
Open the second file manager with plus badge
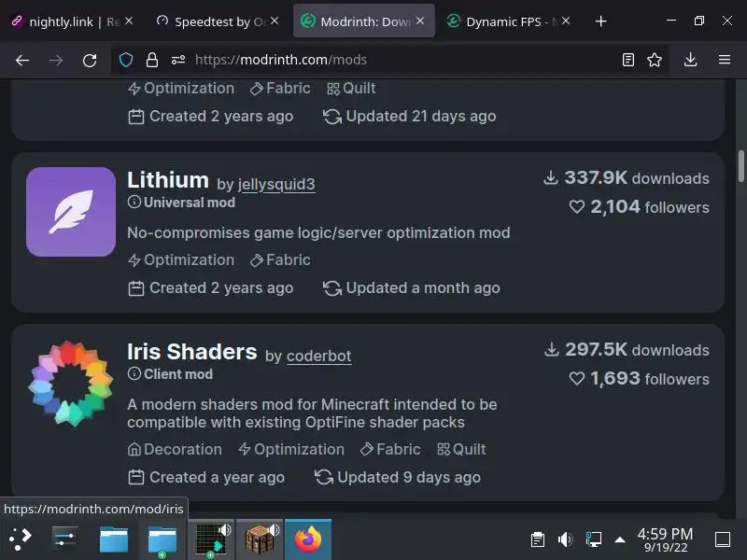click(162, 540)
